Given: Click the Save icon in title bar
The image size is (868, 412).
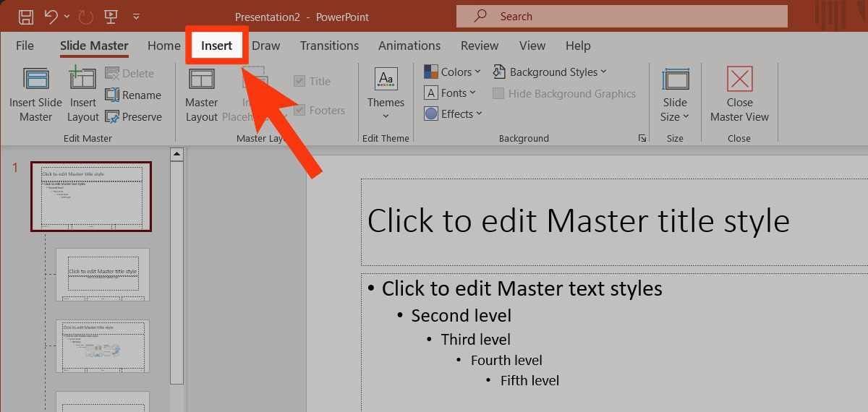Looking at the screenshot, I should pyautogui.click(x=25, y=16).
